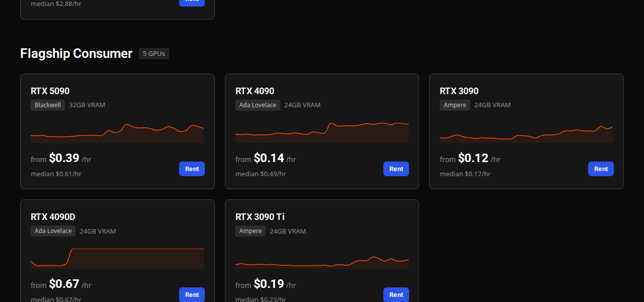The image size is (644, 302).
Task: View the RTX 3090 price history chart
Action: (x=526, y=134)
